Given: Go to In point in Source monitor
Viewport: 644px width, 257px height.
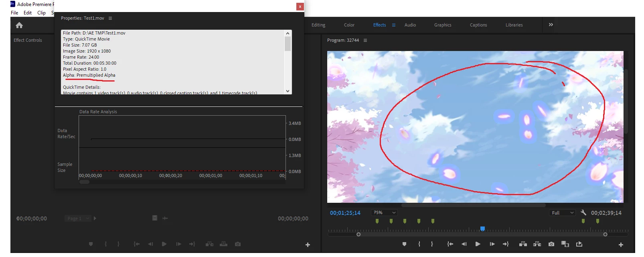Looking at the screenshot, I should 136,244.
